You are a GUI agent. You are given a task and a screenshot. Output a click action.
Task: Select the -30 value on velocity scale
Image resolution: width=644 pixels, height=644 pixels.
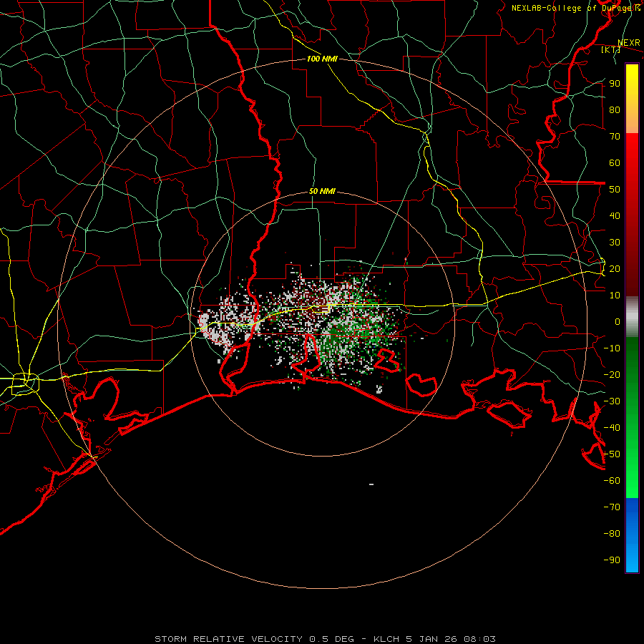(612, 401)
